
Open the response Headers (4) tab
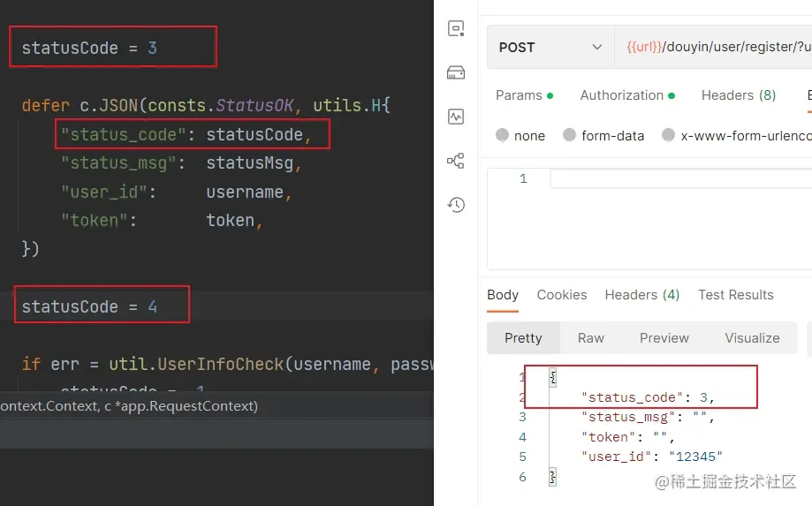(642, 295)
